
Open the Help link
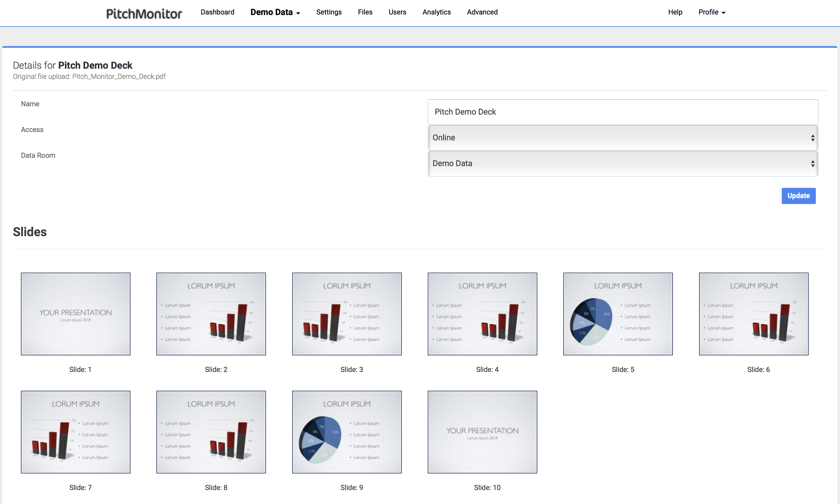tap(675, 12)
